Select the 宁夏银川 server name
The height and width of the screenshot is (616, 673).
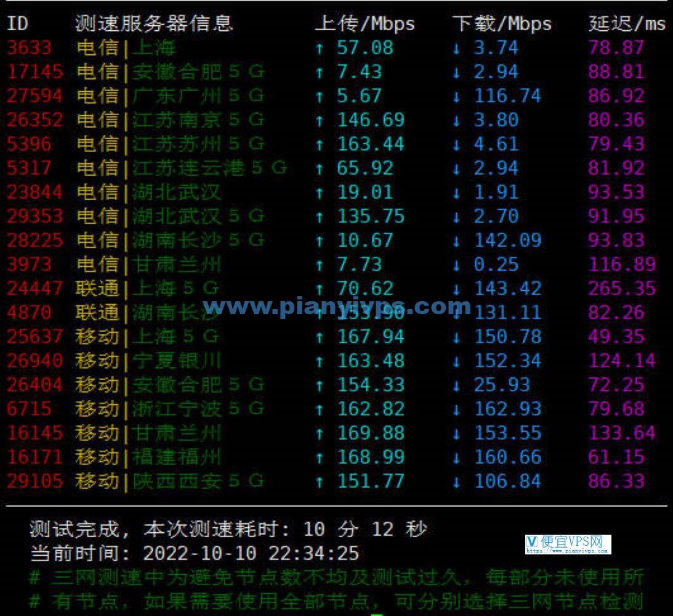pos(177,360)
